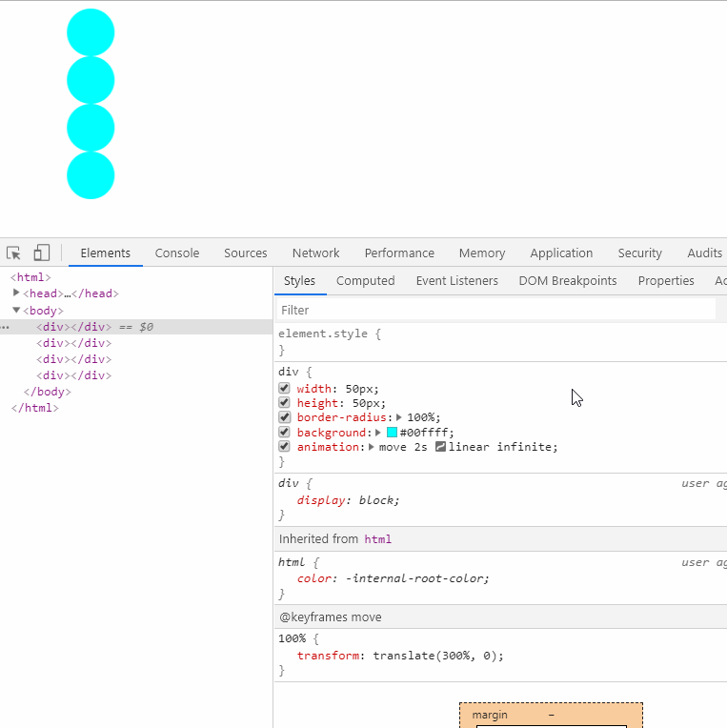Uncheck the height property checkbox

pos(284,402)
